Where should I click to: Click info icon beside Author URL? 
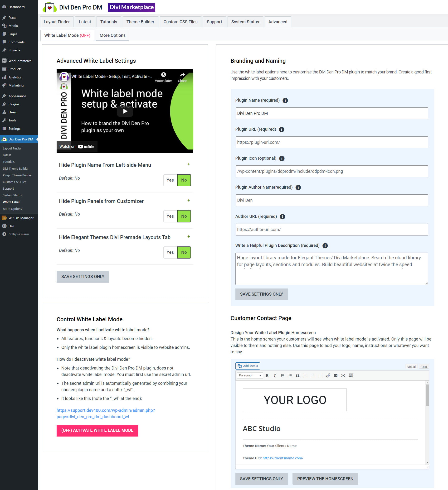tap(282, 216)
